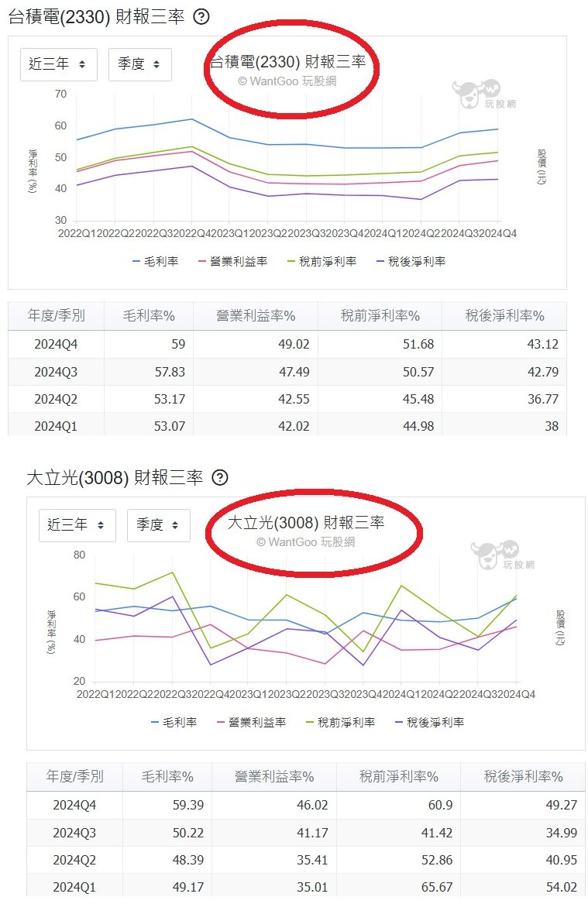The height and width of the screenshot is (904, 588).
Task: Click 營業利益率% column header in 台積電 table
Action: [x=256, y=315]
